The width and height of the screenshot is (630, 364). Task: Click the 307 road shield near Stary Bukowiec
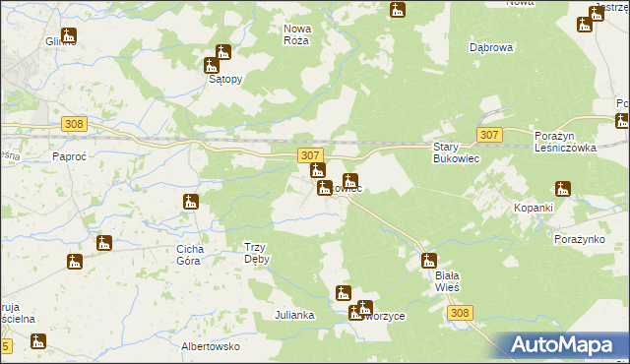pos(489,135)
